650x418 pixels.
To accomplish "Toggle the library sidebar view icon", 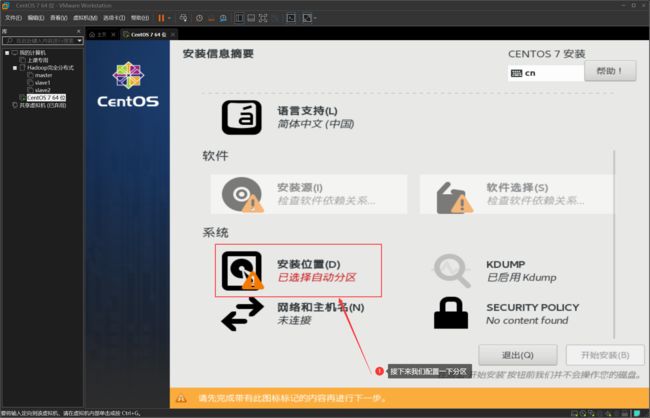I will point(239,18).
